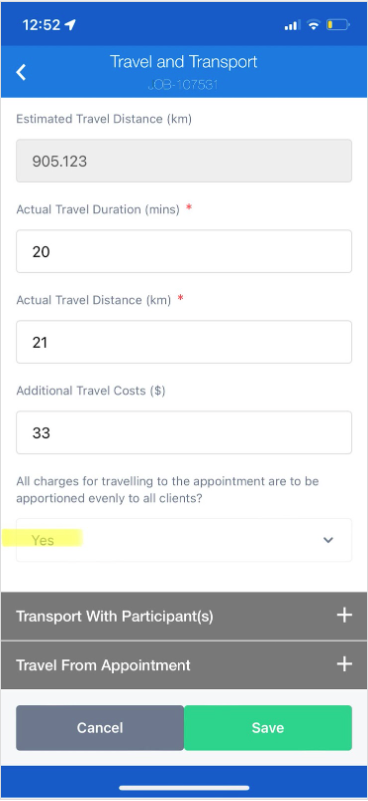Expand Travel From Appointment section

184,665
